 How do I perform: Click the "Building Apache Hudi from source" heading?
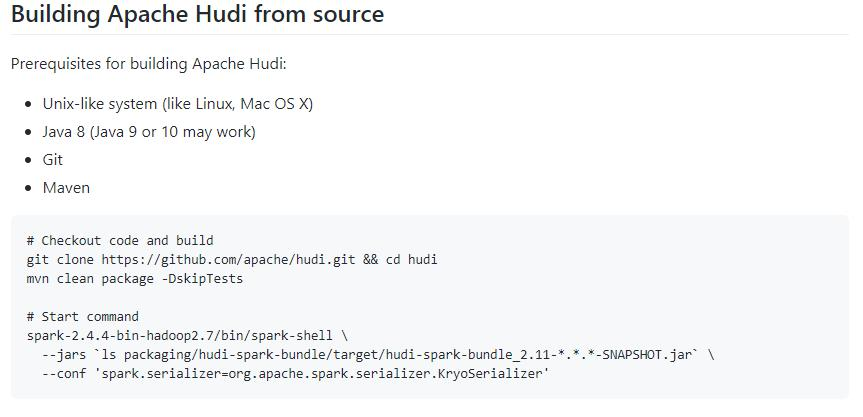click(x=197, y=15)
